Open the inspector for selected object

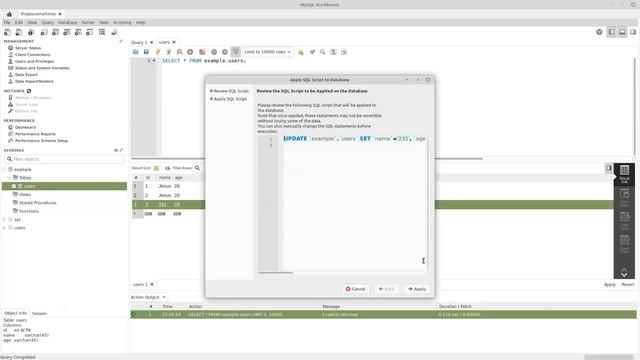point(31,32)
